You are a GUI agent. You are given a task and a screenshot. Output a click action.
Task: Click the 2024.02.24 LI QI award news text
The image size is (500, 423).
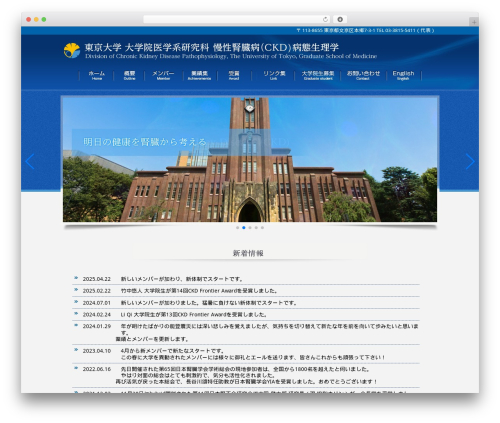[194, 315]
